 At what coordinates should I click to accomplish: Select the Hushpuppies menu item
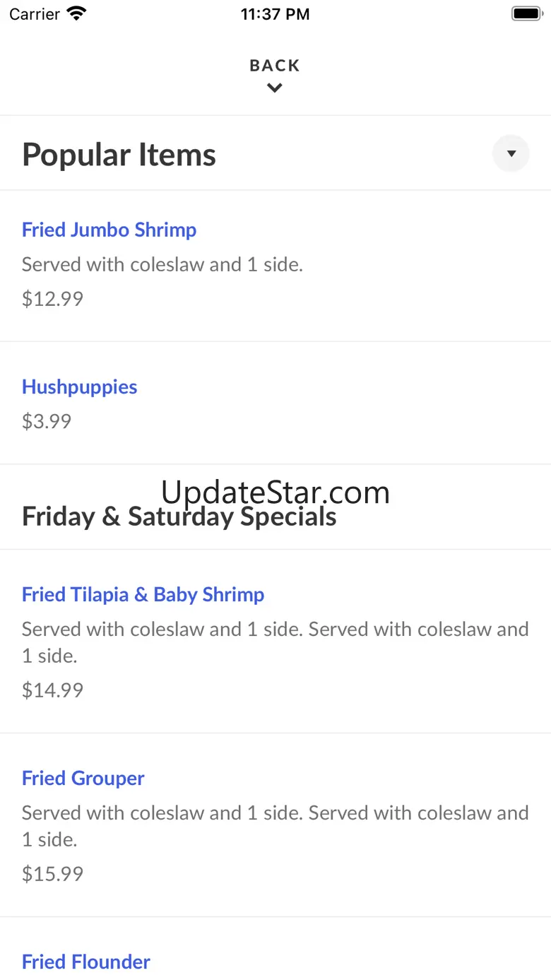pos(79,386)
